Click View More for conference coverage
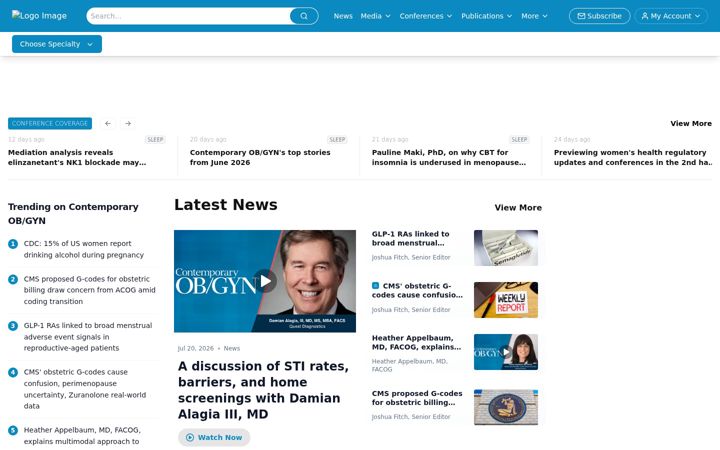The width and height of the screenshot is (720, 450). click(691, 124)
